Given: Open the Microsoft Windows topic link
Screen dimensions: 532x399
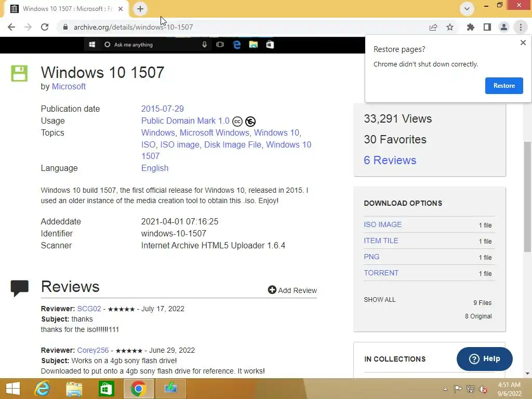Looking at the screenshot, I should (215, 132).
